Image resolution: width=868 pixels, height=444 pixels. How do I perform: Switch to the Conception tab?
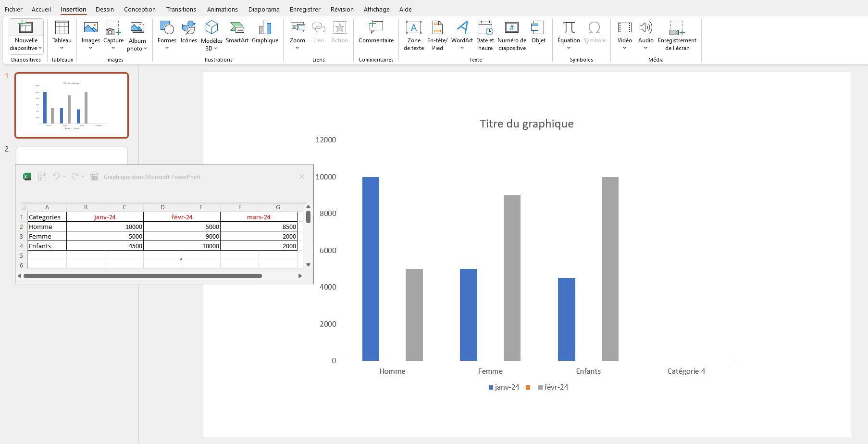(139, 9)
